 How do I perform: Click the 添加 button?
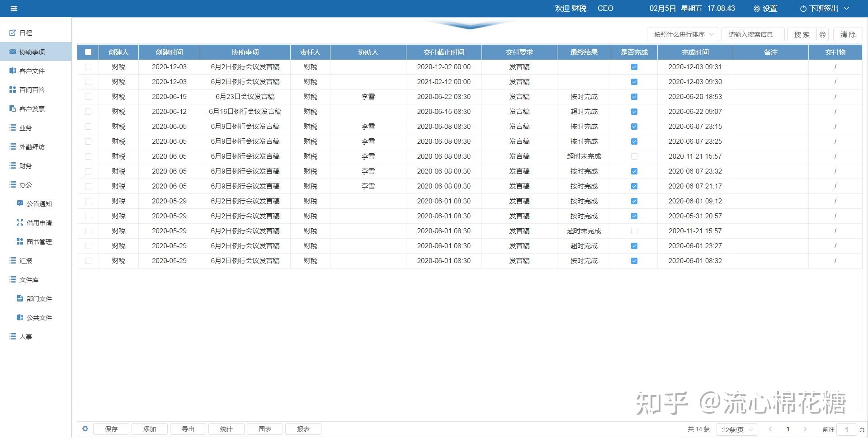(x=150, y=429)
